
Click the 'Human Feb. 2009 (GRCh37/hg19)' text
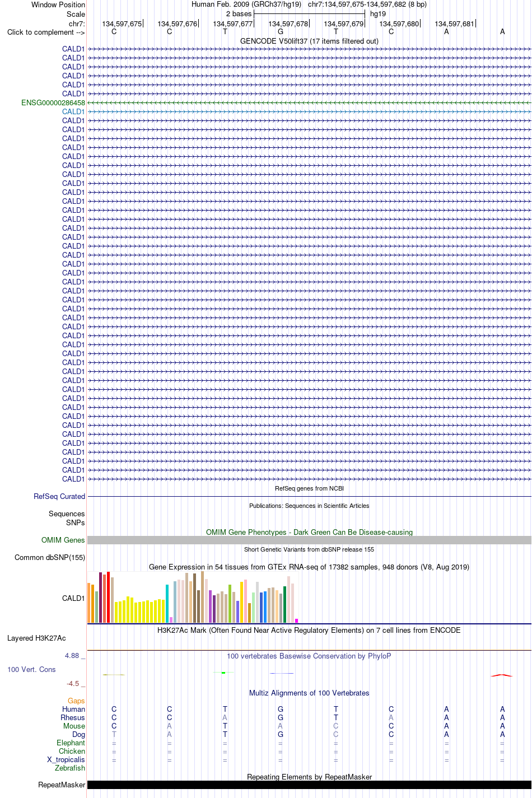246,4
